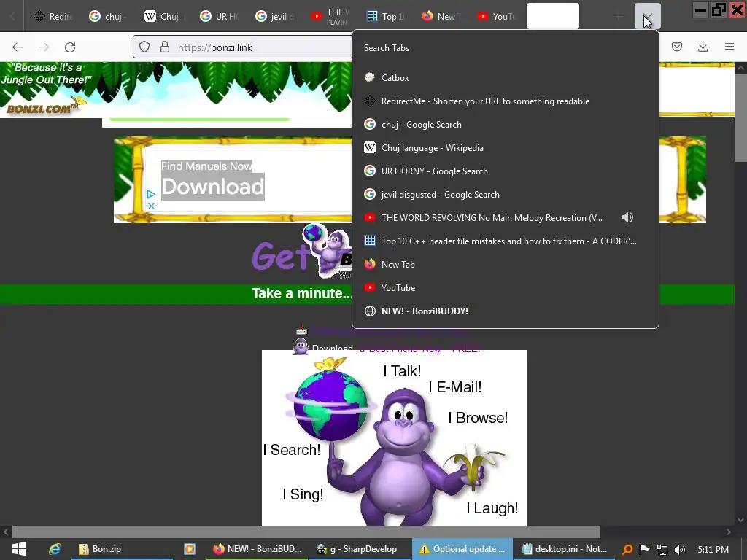
Task: Click the horizontal scrollbar right arrow
Action: [729, 532]
